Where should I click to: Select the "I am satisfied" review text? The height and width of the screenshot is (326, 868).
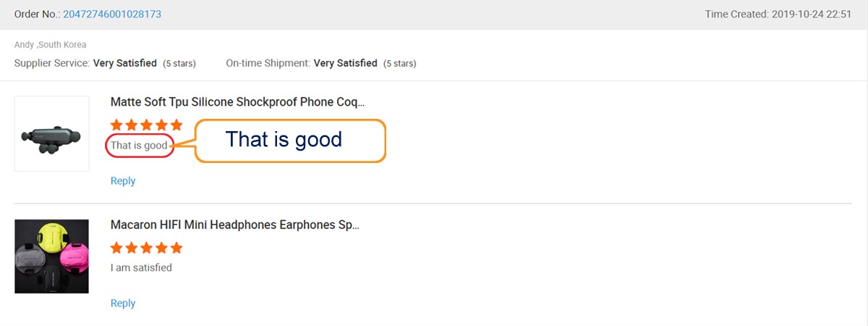[x=141, y=267]
